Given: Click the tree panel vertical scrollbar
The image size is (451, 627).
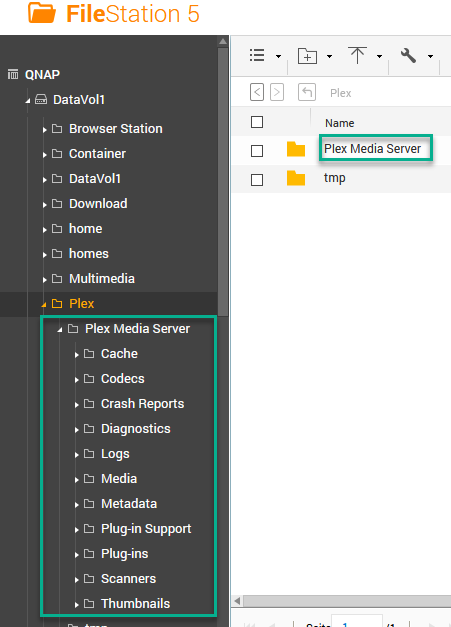Looking at the screenshot, I should pos(223,182).
